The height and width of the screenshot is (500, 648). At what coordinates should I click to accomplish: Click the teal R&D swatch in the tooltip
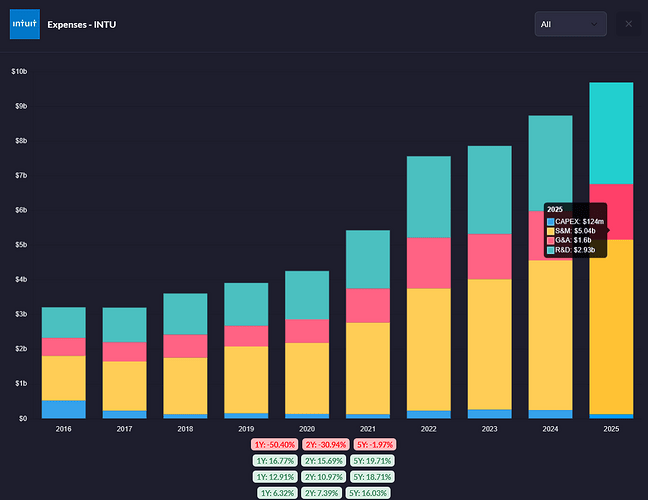click(x=550, y=250)
